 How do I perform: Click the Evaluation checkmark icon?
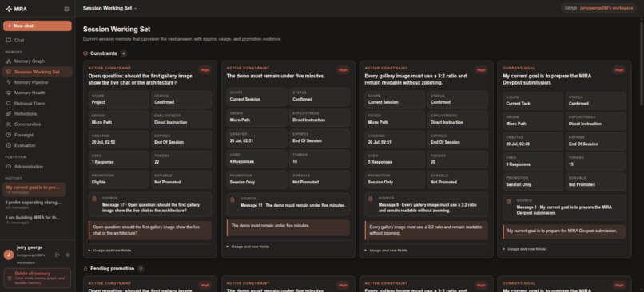[9, 145]
